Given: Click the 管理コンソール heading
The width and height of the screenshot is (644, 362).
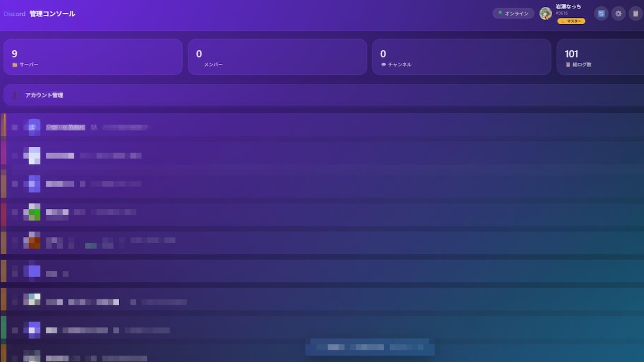Looking at the screenshot, I should coord(52,14).
